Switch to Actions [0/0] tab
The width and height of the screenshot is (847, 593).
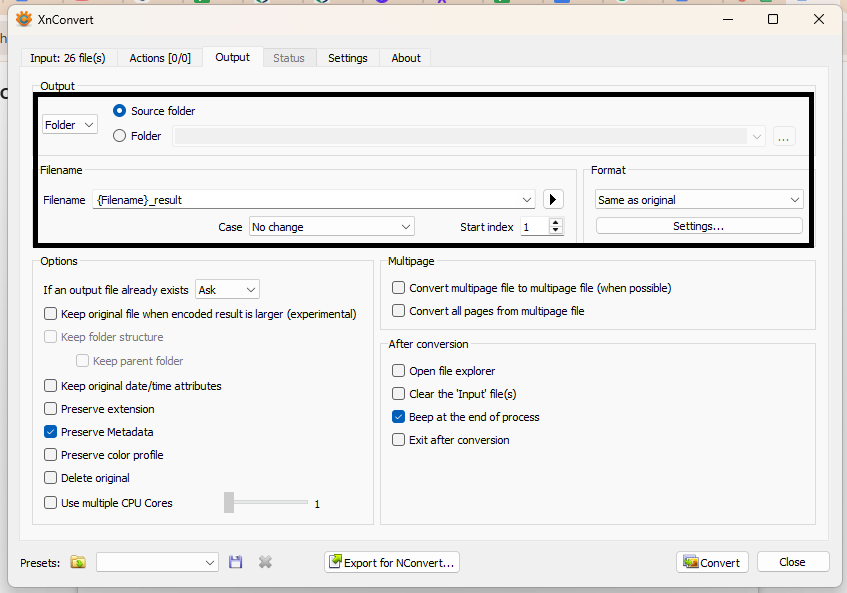(160, 58)
